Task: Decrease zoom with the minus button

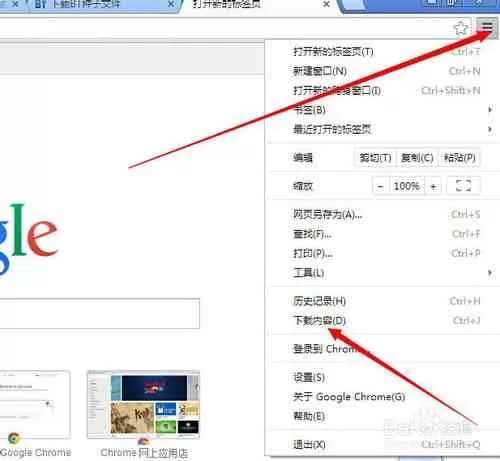Action: coord(380,186)
